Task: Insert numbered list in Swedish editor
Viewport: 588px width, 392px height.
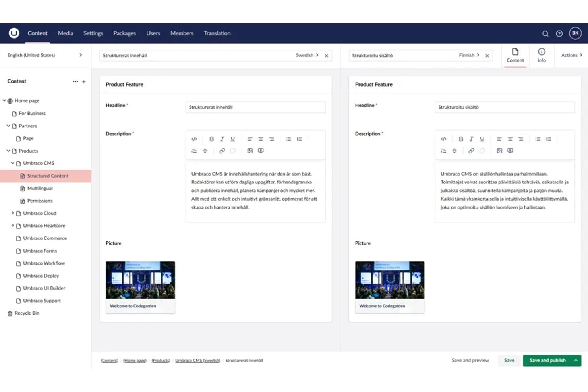Action: [x=299, y=139]
